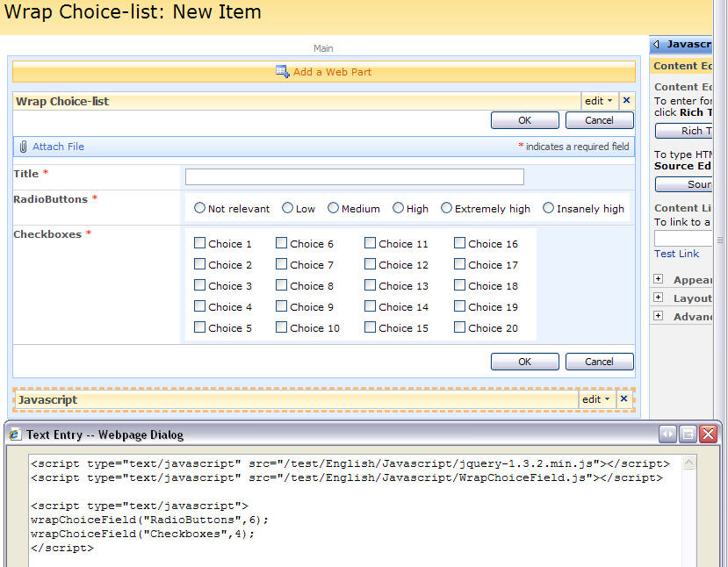This screenshot has width=728, height=567.
Task: Select the Medium radio button
Action: (333, 208)
